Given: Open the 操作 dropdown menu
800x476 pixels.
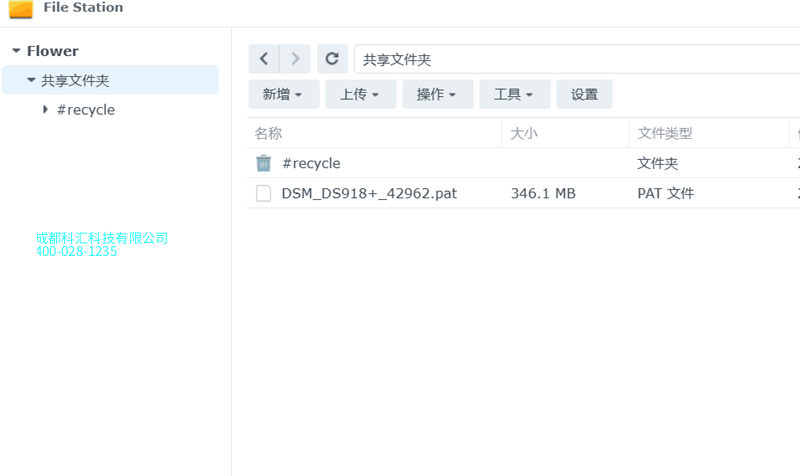Looking at the screenshot, I should pos(438,94).
